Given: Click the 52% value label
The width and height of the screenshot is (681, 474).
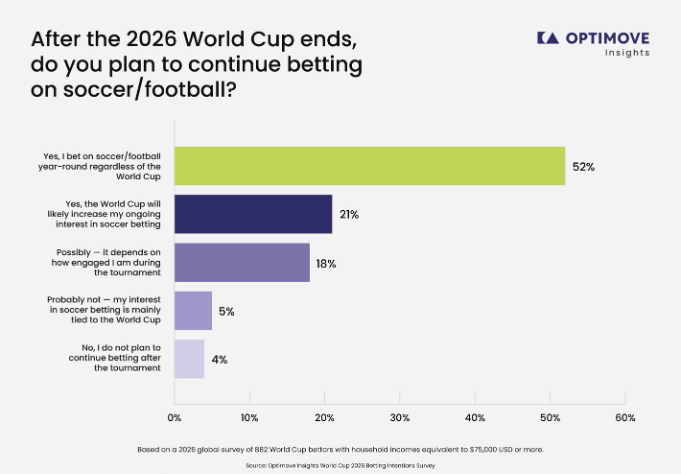Looking at the screenshot, I should click(x=583, y=167).
